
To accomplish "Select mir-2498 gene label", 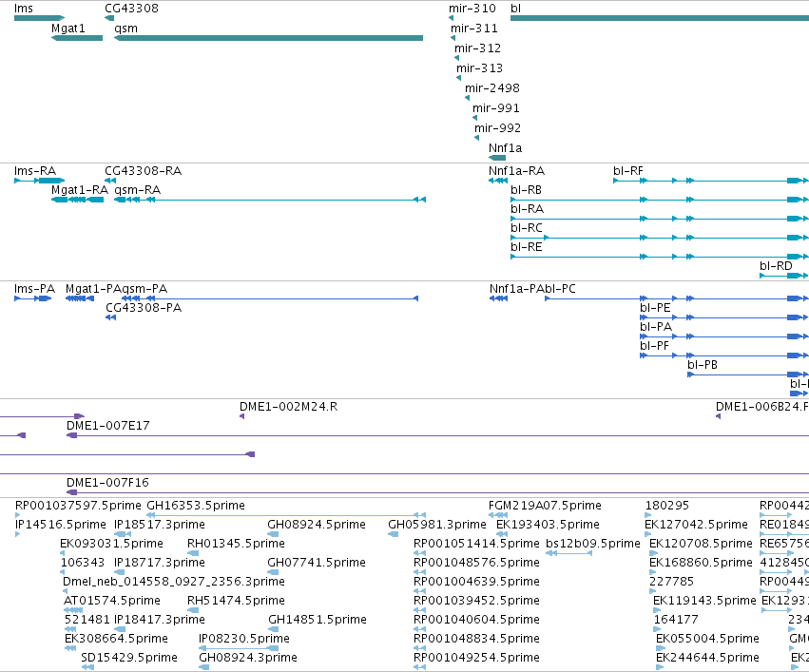I will coord(492,88).
